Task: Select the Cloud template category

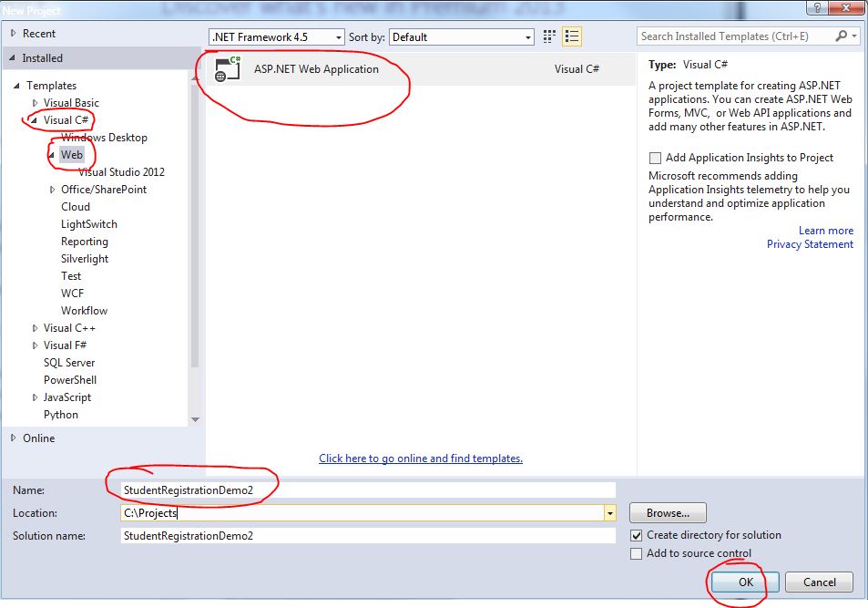Action: tap(76, 207)
